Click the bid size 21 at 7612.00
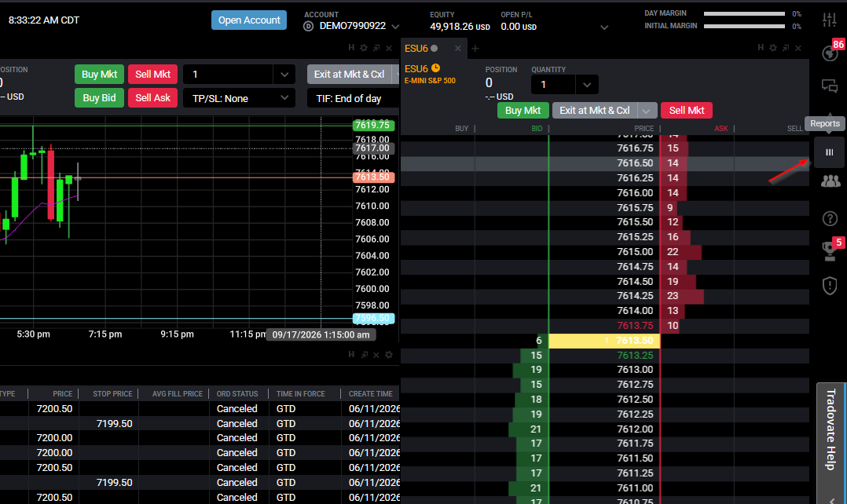Viewport: 847px width, 504px height. (x=536, y=429)
